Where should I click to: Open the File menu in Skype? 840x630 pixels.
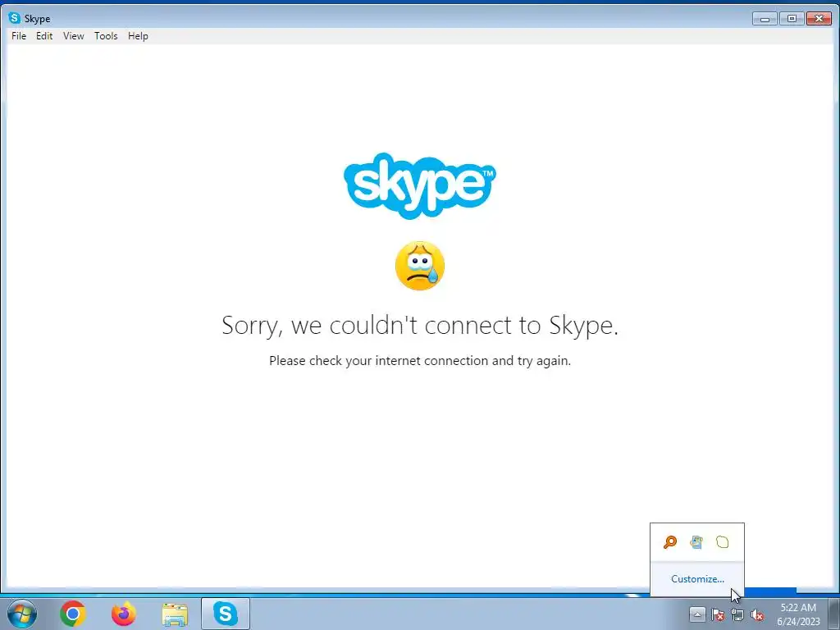(x=19, y=36)
